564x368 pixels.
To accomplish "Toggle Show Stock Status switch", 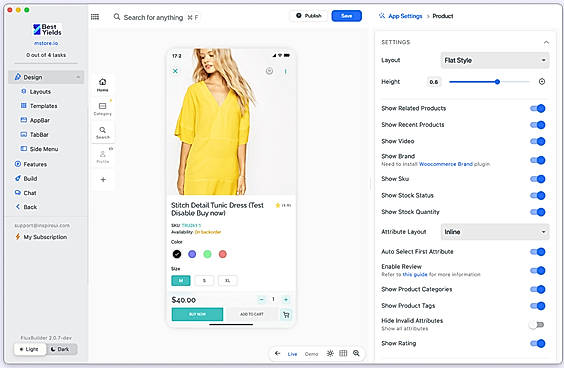I will pos(538,195).
